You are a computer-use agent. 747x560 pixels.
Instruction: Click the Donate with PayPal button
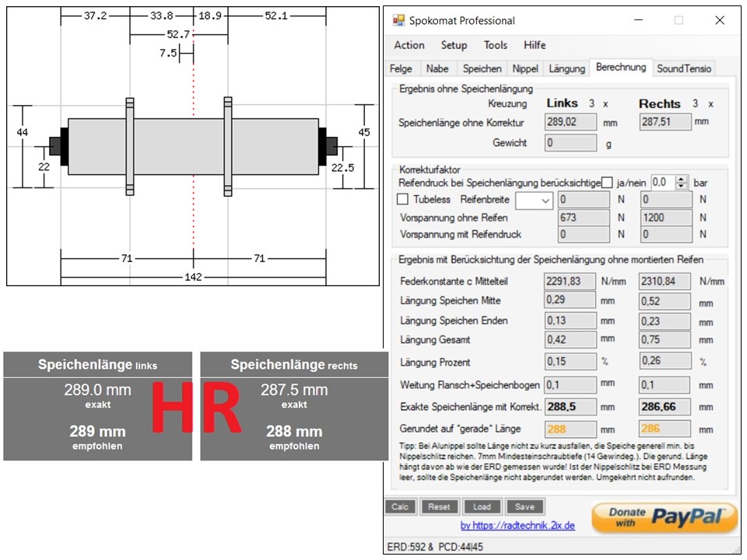click(x=665, y=518)
